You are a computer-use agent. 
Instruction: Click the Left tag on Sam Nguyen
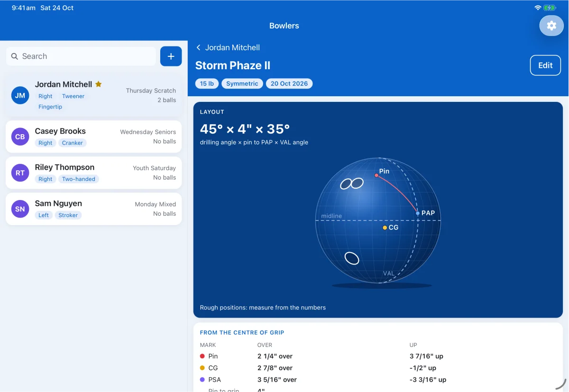44,215
